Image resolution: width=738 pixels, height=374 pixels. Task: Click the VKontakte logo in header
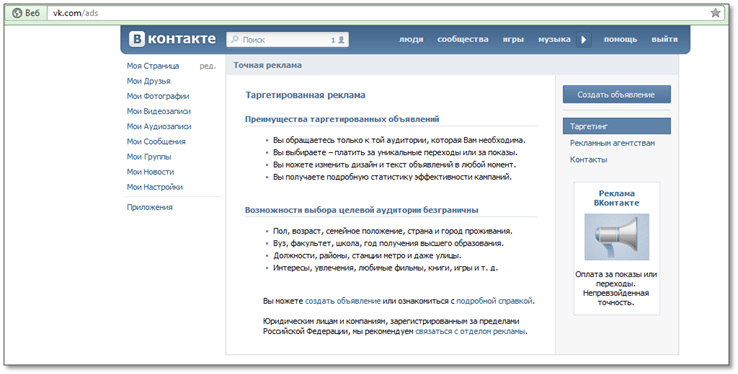(x=172, y=39)
